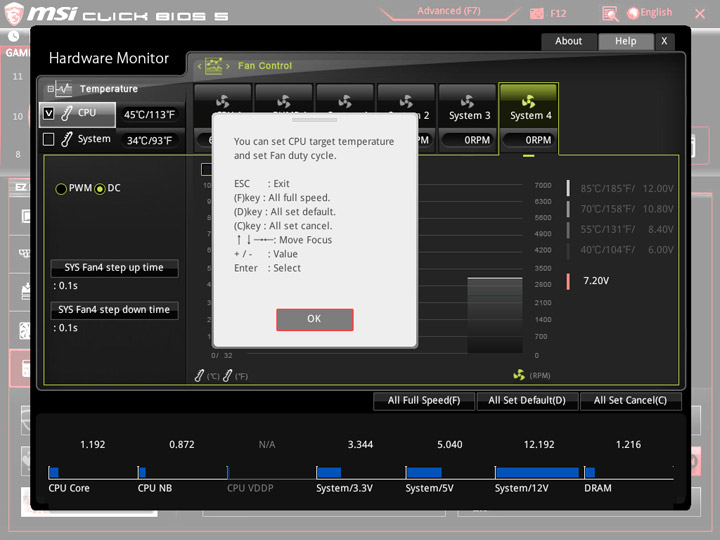Click System temperature value 34°C/93°F

point(149,141)
